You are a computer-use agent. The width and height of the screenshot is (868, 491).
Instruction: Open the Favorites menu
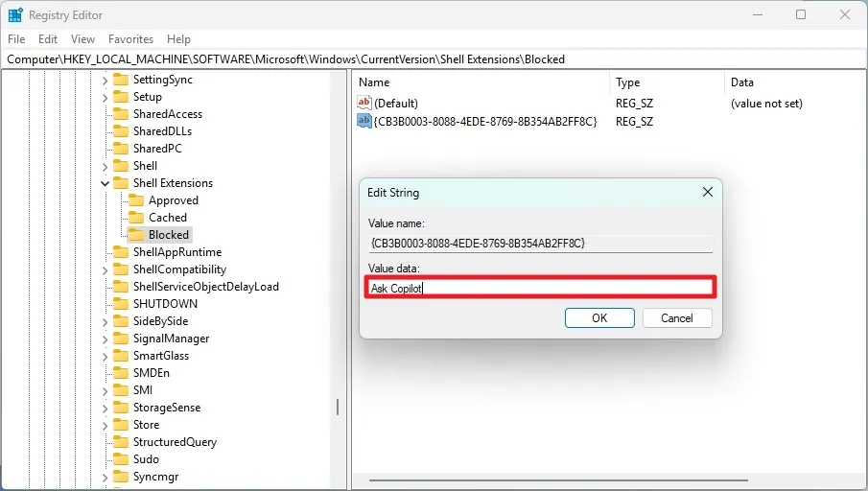click(130, 39)
